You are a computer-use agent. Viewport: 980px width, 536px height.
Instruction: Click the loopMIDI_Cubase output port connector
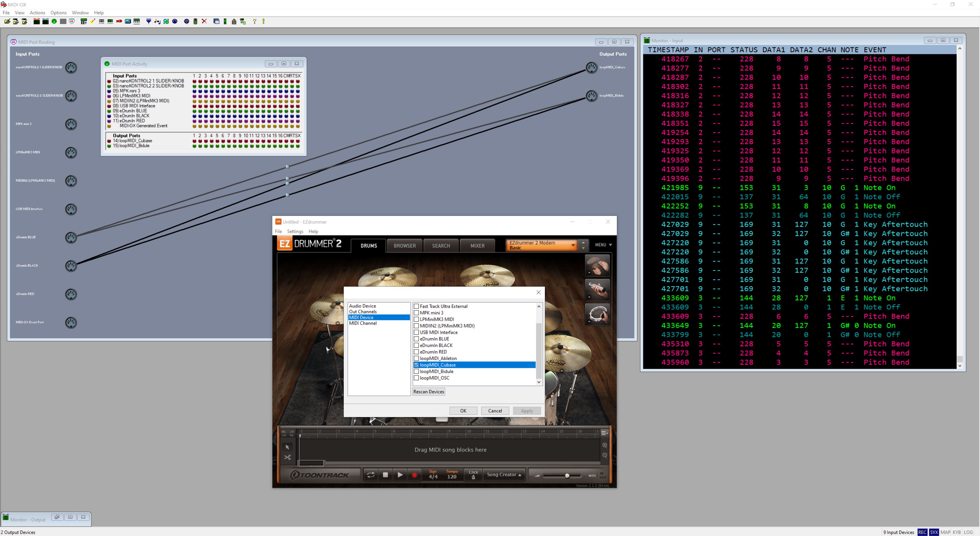[591, 67]
